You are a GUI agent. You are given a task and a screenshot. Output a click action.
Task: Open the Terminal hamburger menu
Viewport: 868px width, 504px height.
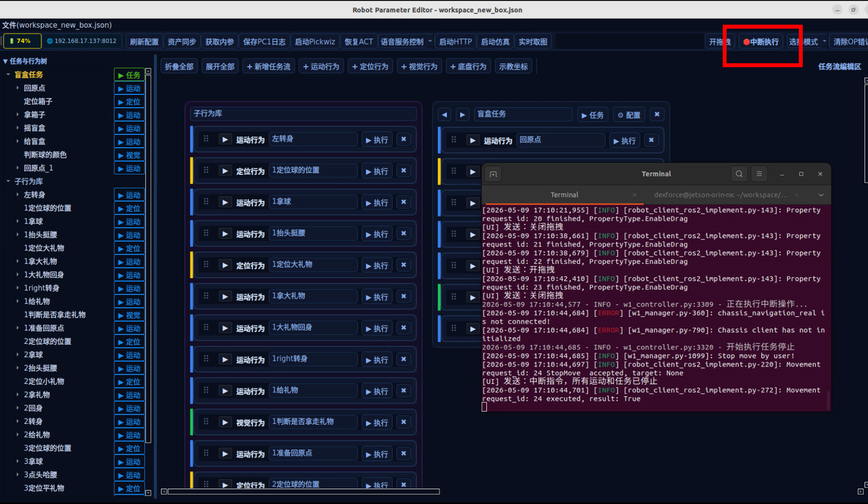(x=759, y=174)
